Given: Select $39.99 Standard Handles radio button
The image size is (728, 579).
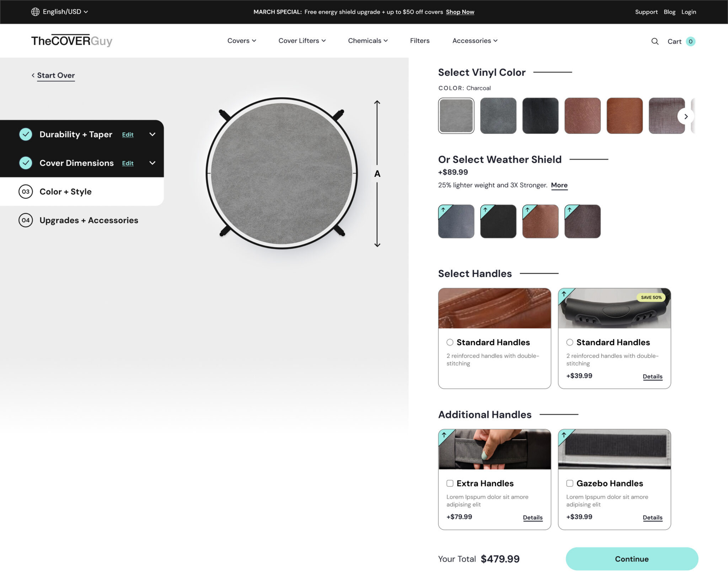Looking at the screenshot, I should click(570, 342).
